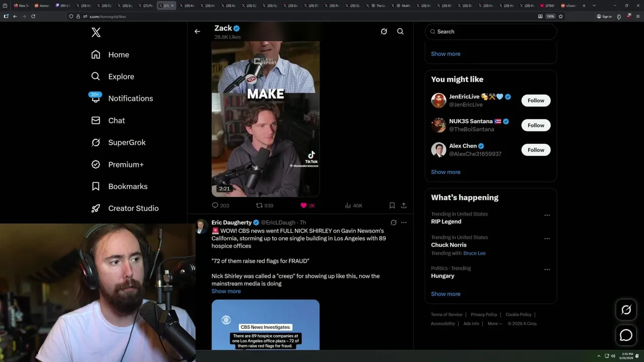This screenshot has height=362, width=644.
Task: Open the Premium+ verified badge icon
Action: point(96,164)
